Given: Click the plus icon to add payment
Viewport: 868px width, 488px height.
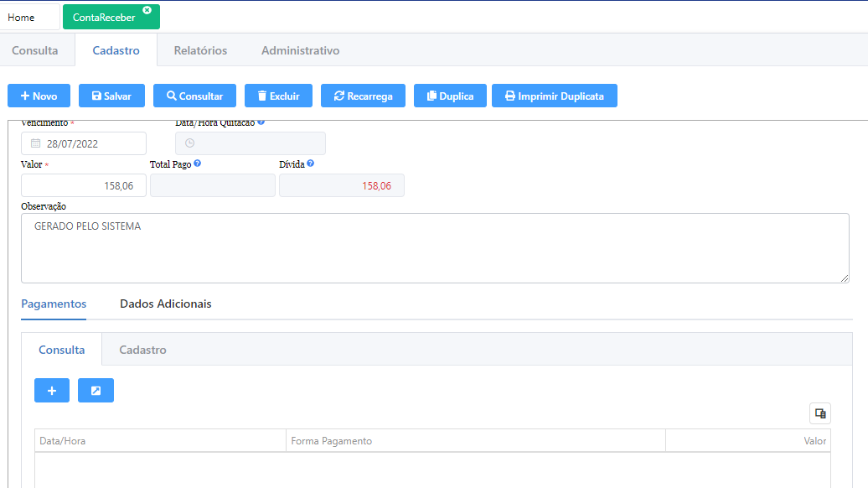Looking at the screenshot, I should (52, 391).
